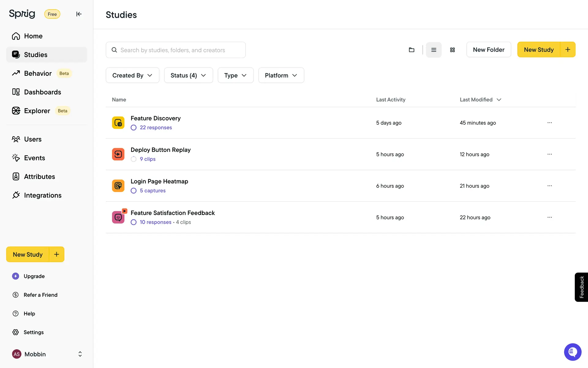Click the plus beside sidebar New Study
The image size is (588, 368).
[57, 254]
